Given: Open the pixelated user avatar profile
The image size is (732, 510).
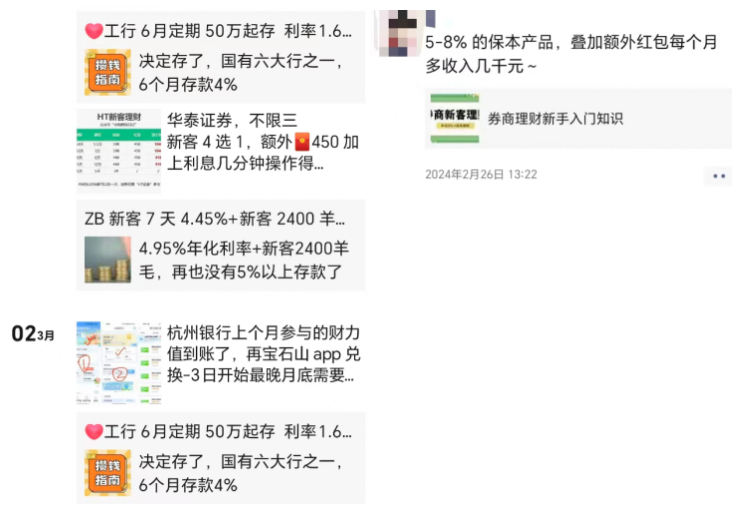Looking at the screenshot, I should click(405, 33).
